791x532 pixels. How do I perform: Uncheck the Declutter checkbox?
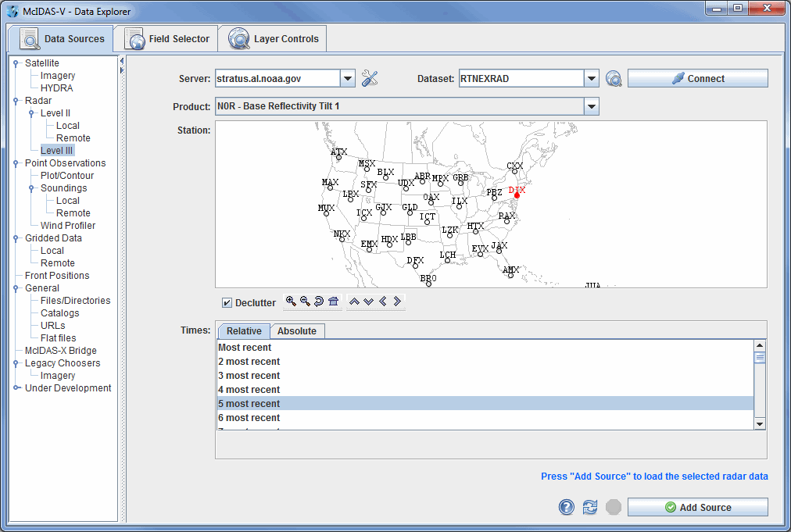click(x=227, y=303)
